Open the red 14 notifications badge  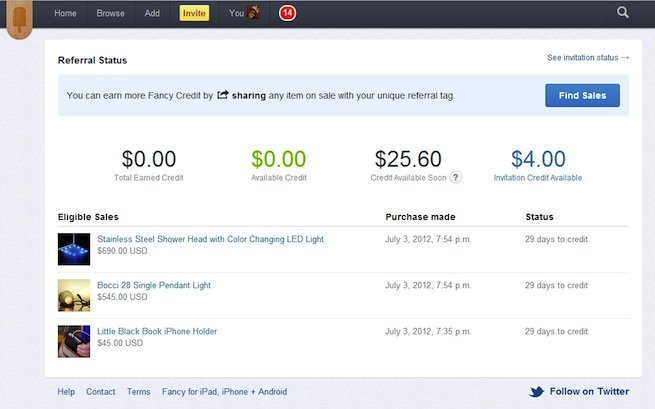coord(287,13)
